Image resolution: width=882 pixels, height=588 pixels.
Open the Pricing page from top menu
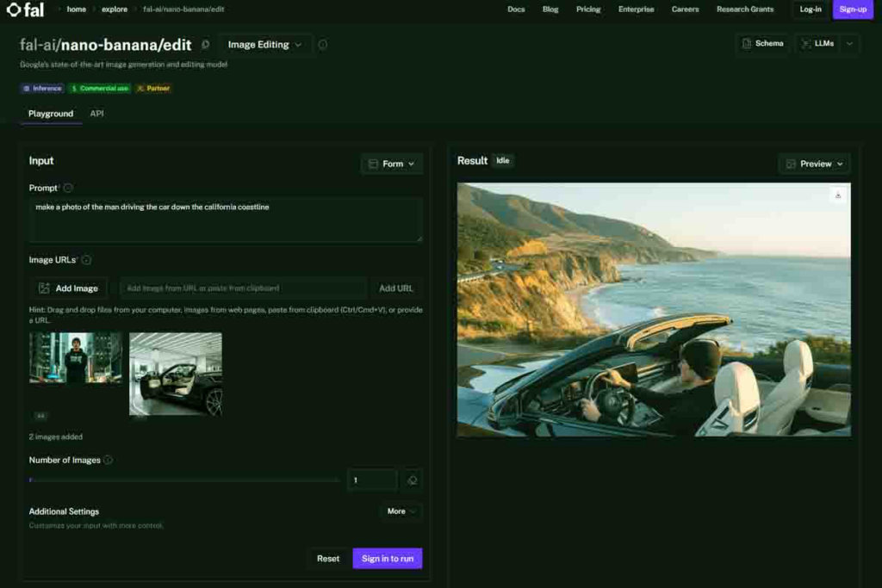click(588, 9)
